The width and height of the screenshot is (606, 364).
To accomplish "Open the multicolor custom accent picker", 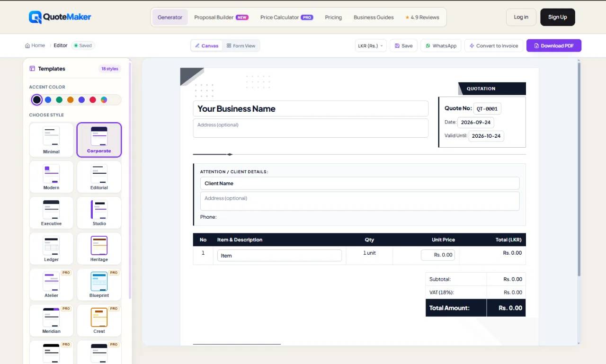I will click(x=104, y=100).
